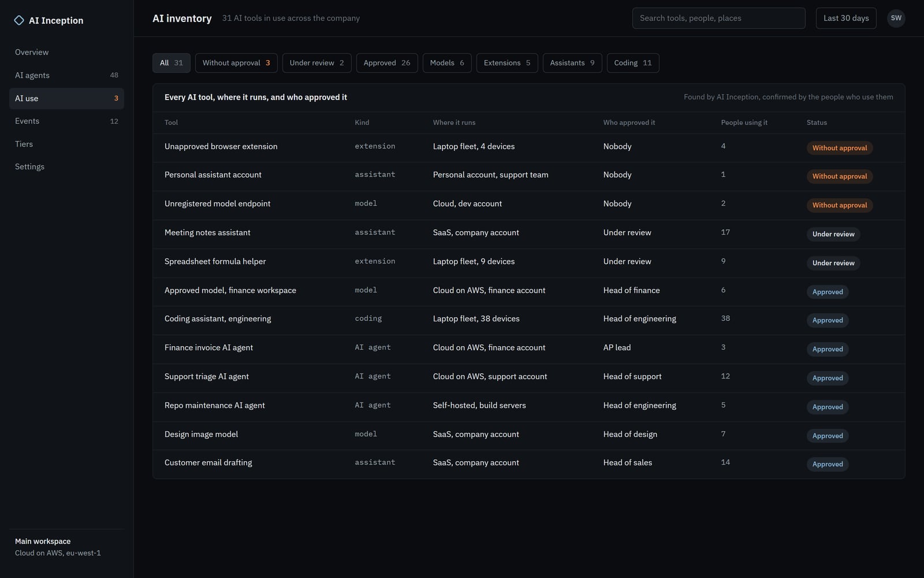Open the Meeting notes assistant row
The height and width of the screenshot is (578, 924).
pyautogui.click(x=528, y=234)
